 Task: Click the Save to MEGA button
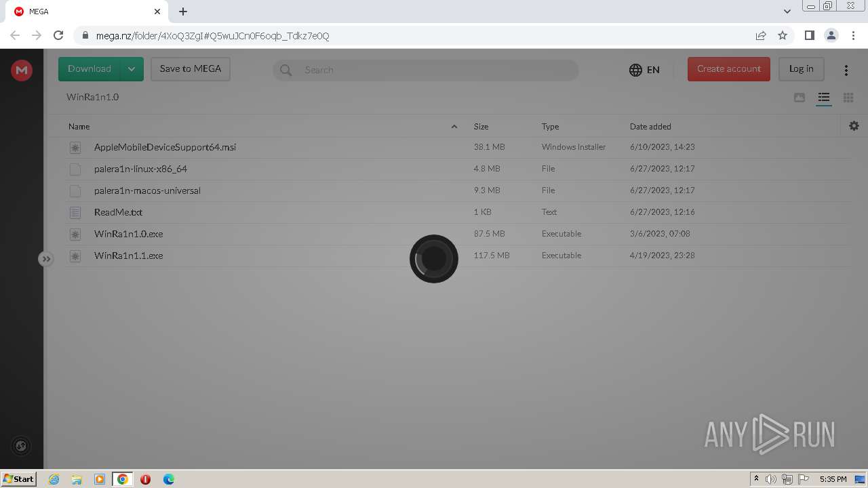coord(191,69)
